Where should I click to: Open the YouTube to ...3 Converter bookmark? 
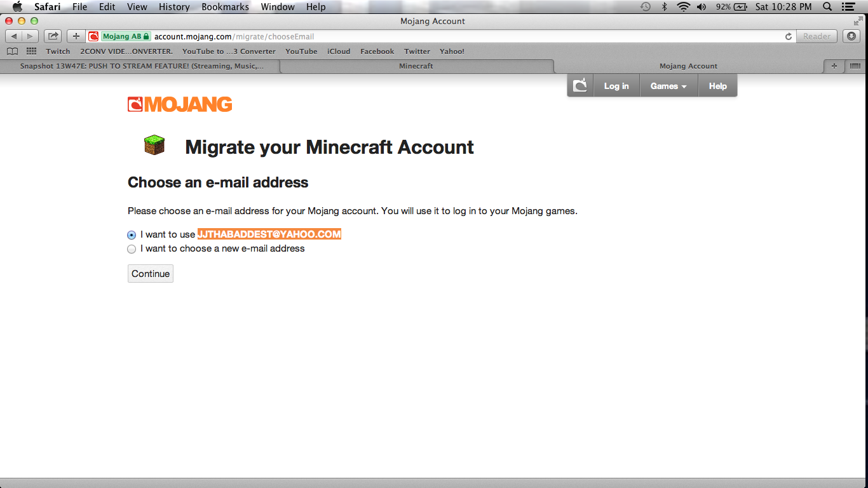pos(229,51)
